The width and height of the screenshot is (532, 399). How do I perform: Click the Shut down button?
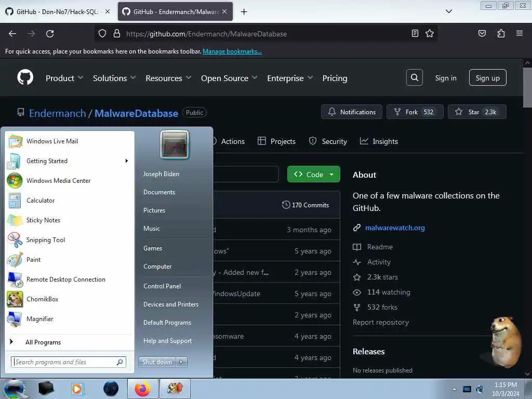click(x=157, y=362)
